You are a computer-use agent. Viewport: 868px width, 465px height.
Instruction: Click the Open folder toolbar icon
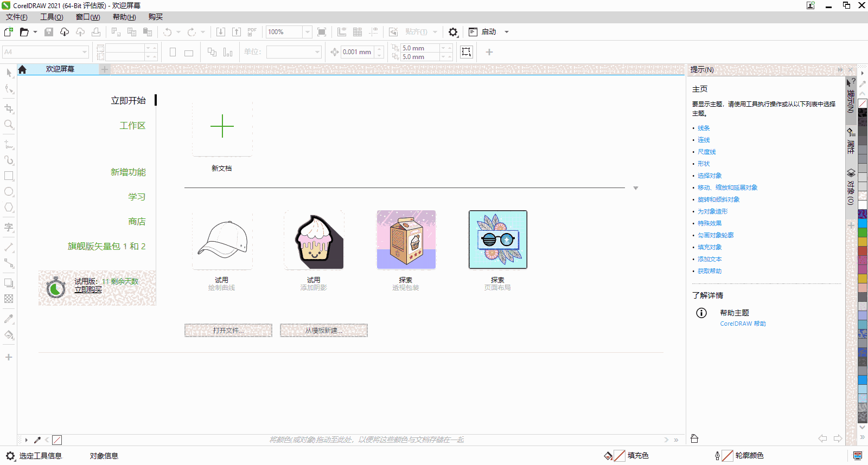pos(24,32)
